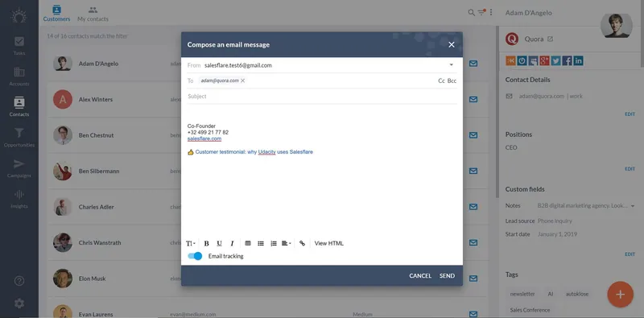The height and width of the screenshot is (318, 644).
Task: Open Insights from the left sidebar
Action: coord(19,199)
